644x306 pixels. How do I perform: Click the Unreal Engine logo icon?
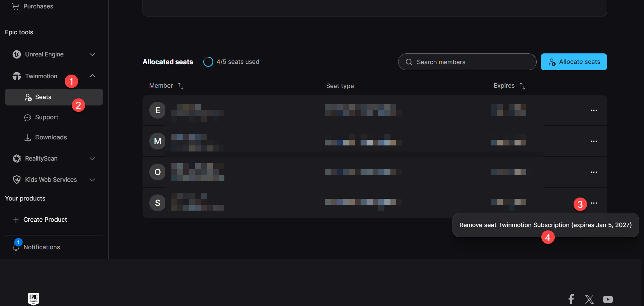click(17, 54)
